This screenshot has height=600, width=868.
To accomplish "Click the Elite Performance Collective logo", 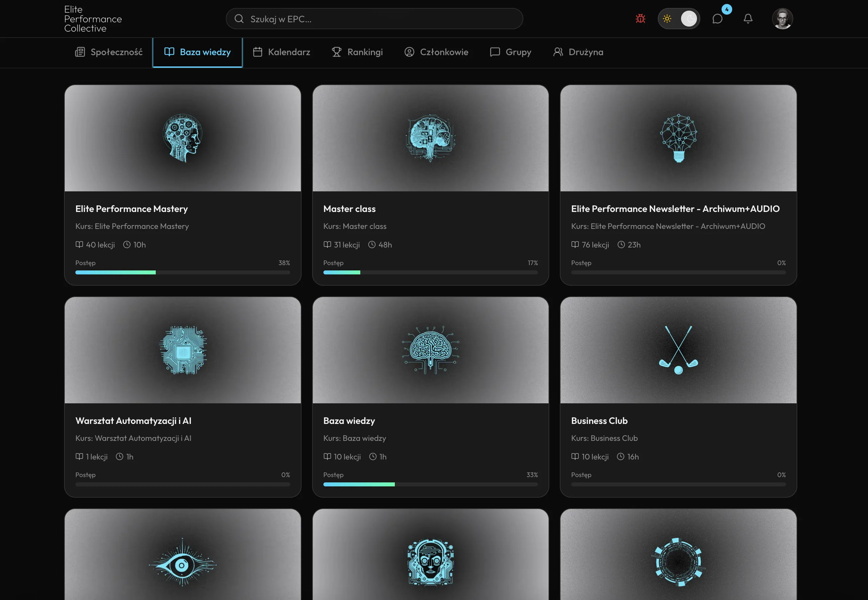I will (x=93, y=19).
